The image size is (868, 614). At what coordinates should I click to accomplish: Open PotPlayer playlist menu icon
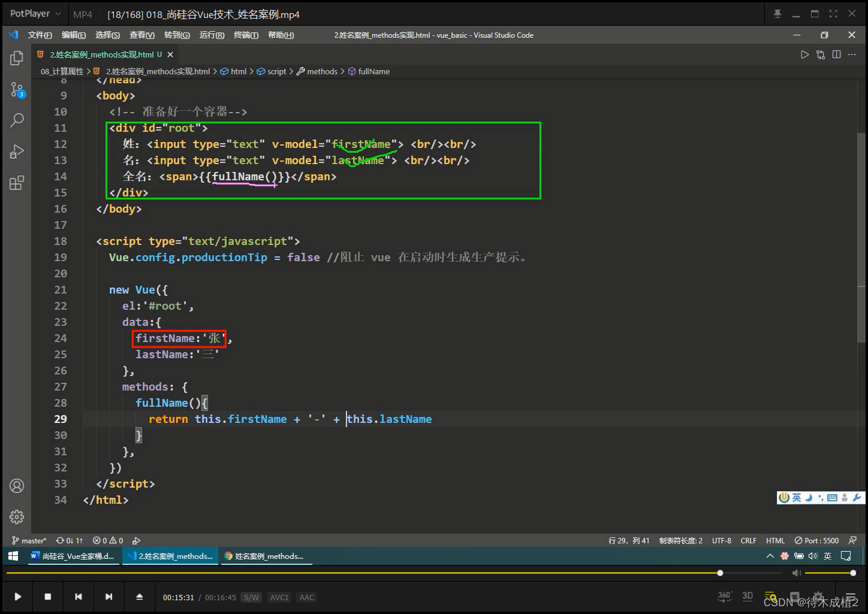851,597
